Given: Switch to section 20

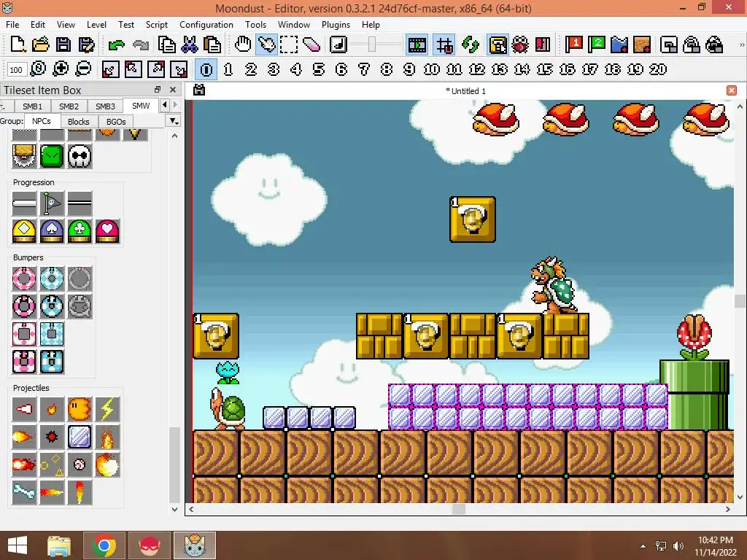Looking at the screenshot, I should [658, 69].
